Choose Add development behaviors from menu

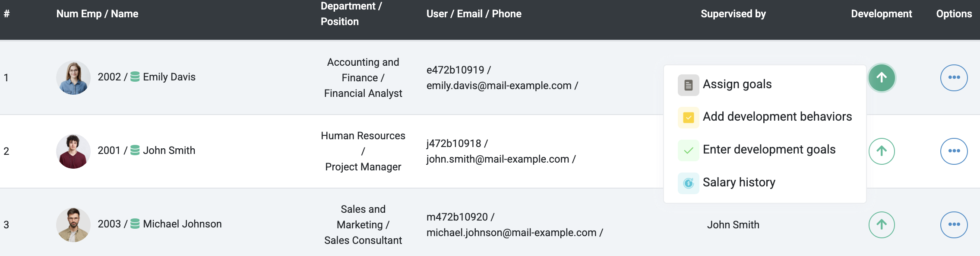coord(765,117)
